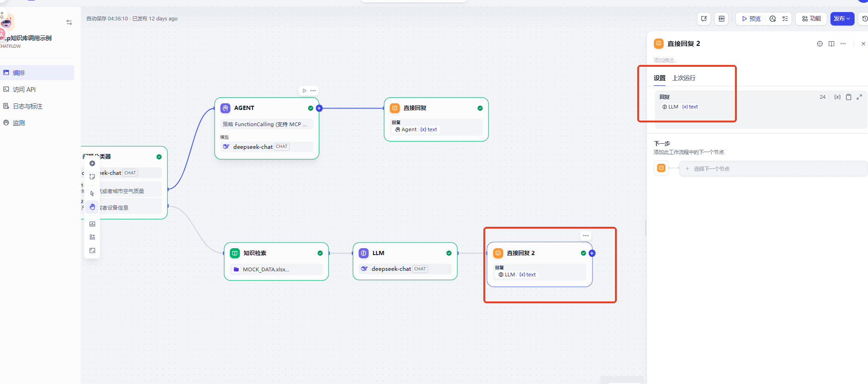This screenshot has width=868, height=384.
Task: Open the more options menu in panel header
Action: tap(843, 44)
